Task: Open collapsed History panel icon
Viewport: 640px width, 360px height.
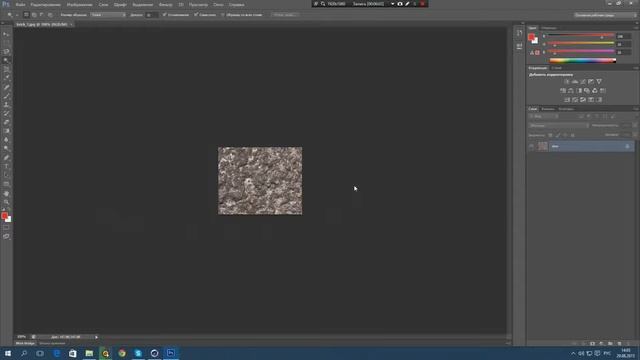Action: [x=519, y=33]
